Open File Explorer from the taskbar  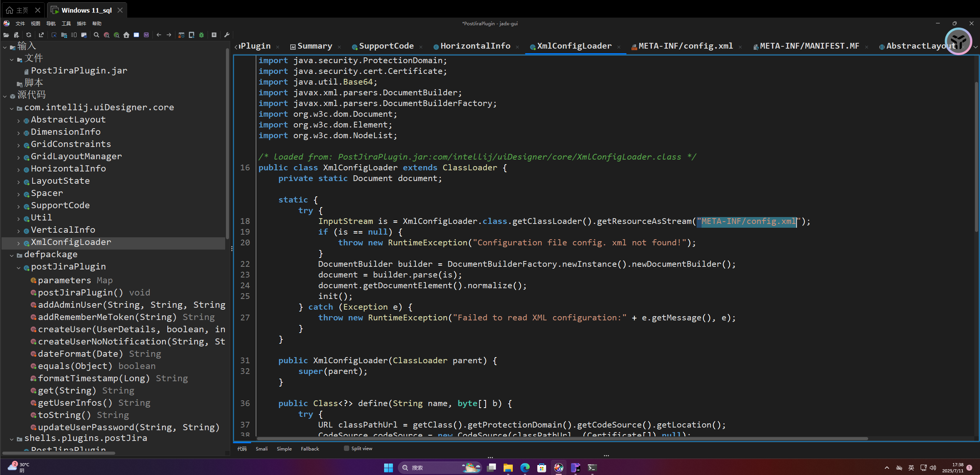[508, 467]
